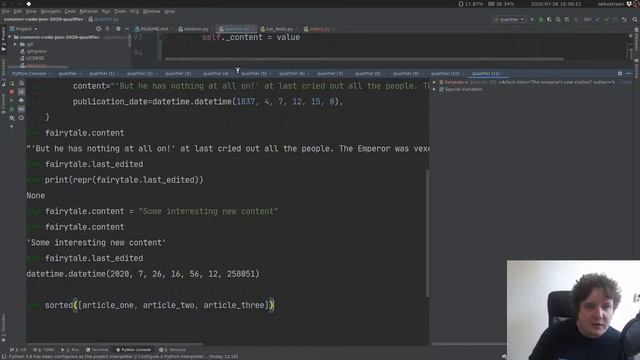
Task: Click the print icon in the console toolbar
Action: (21, 100)
